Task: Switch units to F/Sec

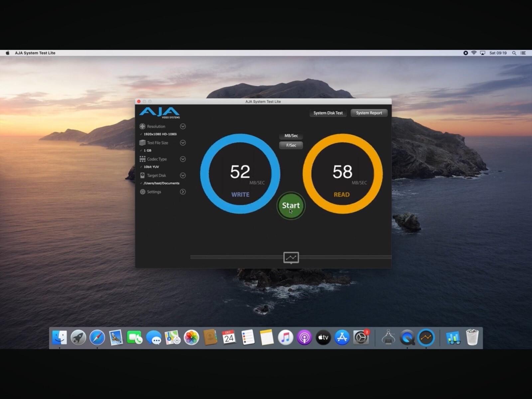Action: click(x=291, y=145)
